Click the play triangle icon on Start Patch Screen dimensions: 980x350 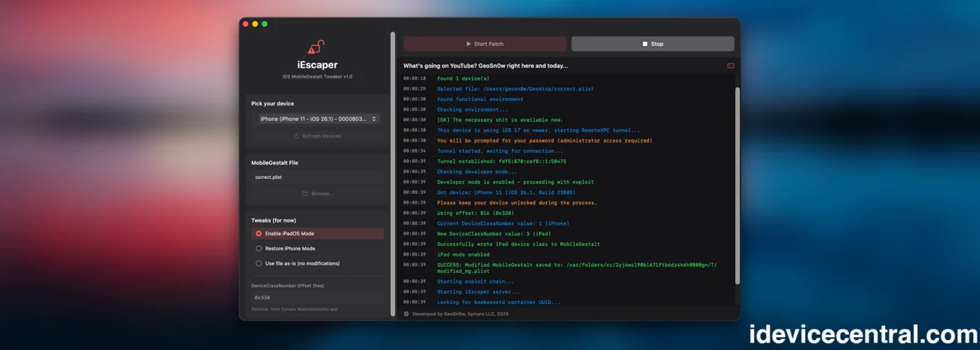point(468,44)
